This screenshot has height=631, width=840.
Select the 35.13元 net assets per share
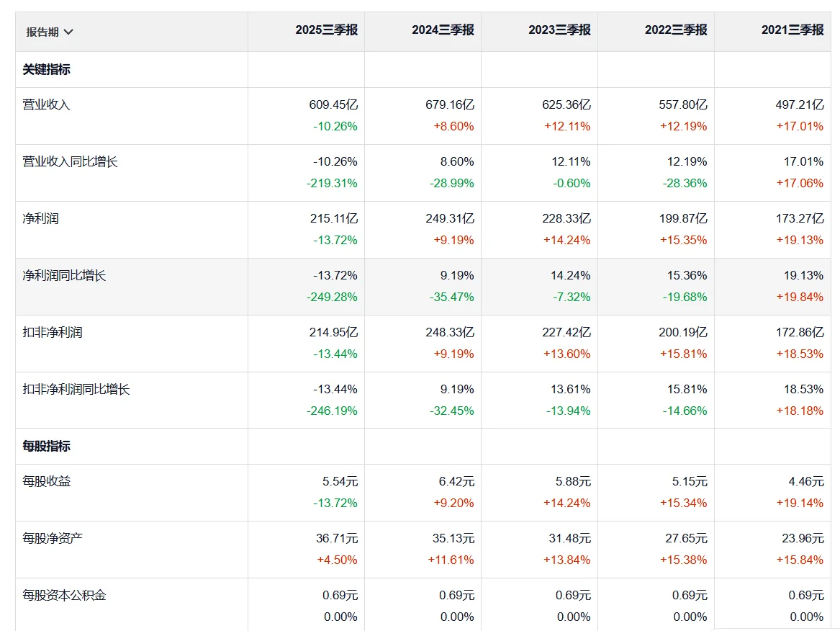[x=453, y=538]
